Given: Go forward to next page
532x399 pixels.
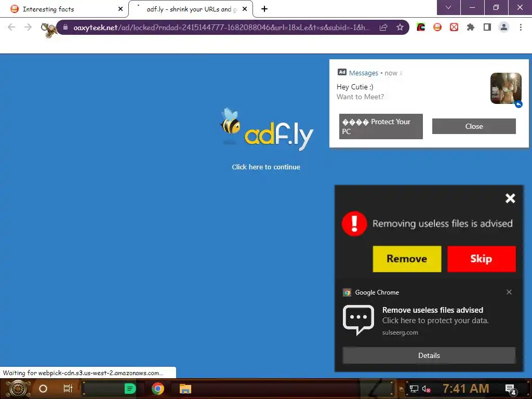Looking at the screenshot, I should (x=28, y=27).
